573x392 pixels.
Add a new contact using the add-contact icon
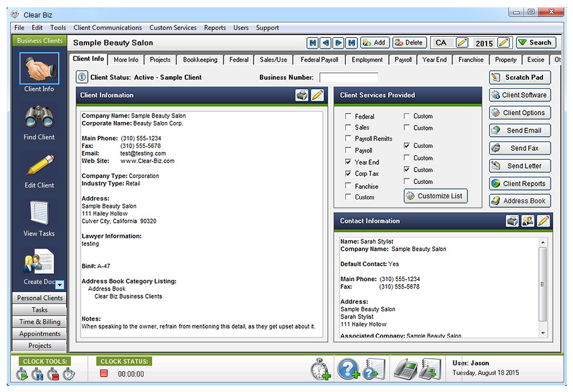[x=528, y=221]
